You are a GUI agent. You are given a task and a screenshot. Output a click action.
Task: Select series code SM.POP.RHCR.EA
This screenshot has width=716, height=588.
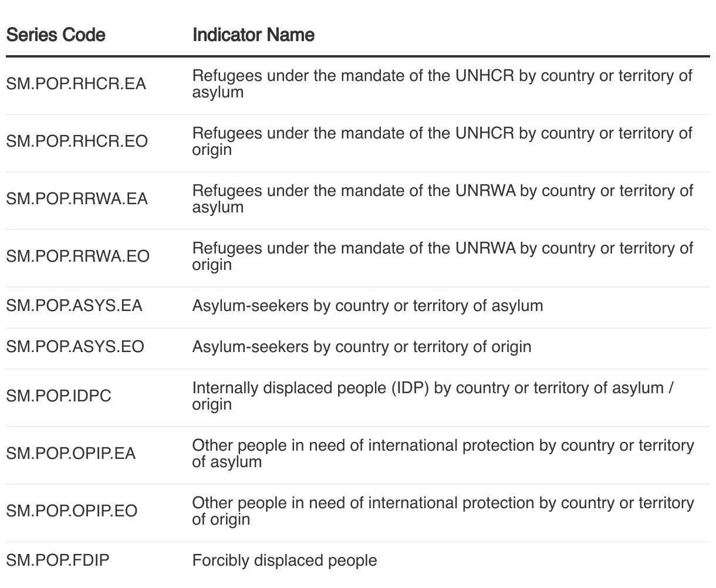point(76,84)
